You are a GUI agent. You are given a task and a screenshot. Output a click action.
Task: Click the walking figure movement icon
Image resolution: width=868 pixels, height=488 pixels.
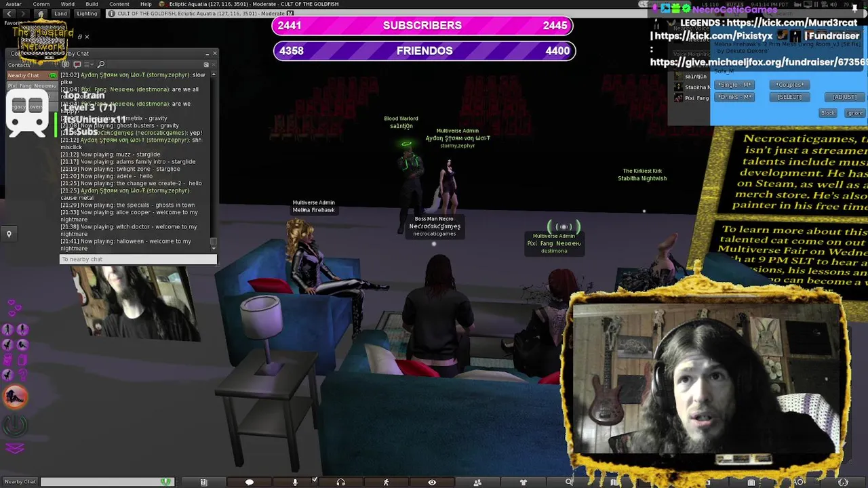pos(386,482)
